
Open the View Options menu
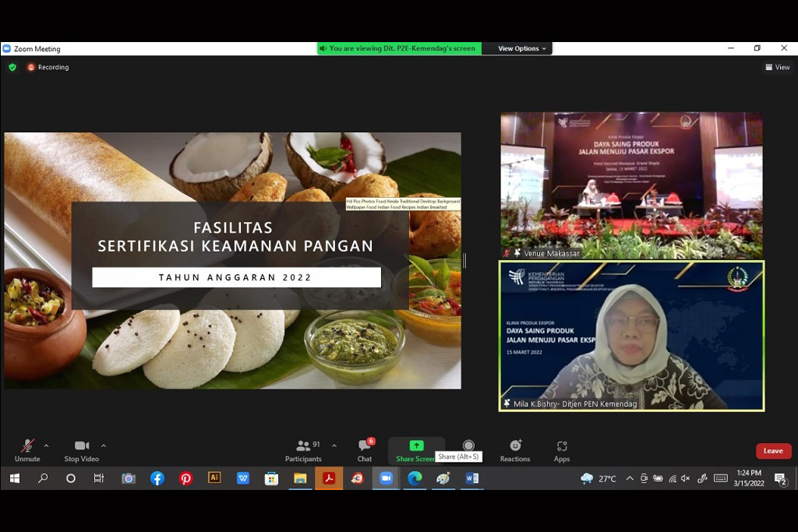point(523,48)
